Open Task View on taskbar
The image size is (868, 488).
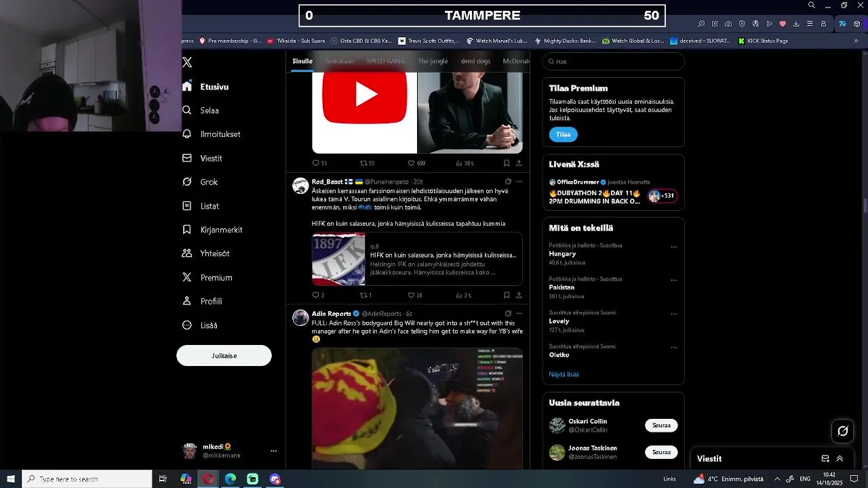[x=163, y=479]
